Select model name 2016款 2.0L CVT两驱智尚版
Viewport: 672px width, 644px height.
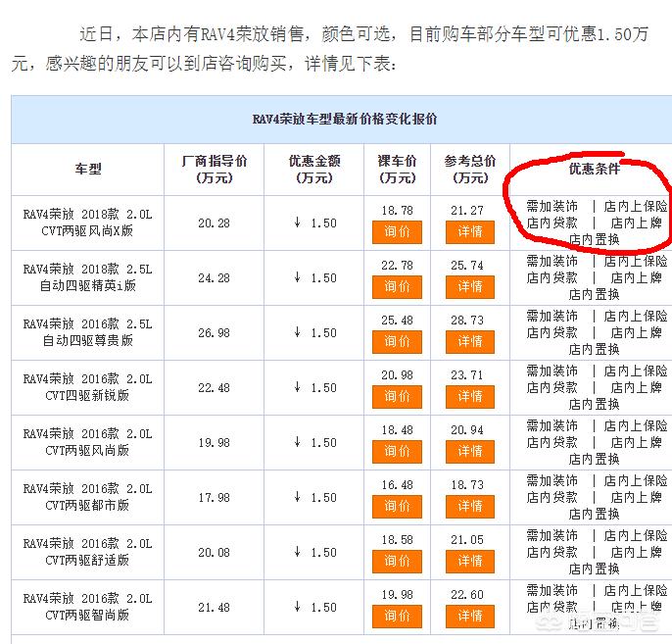[88, 607]
